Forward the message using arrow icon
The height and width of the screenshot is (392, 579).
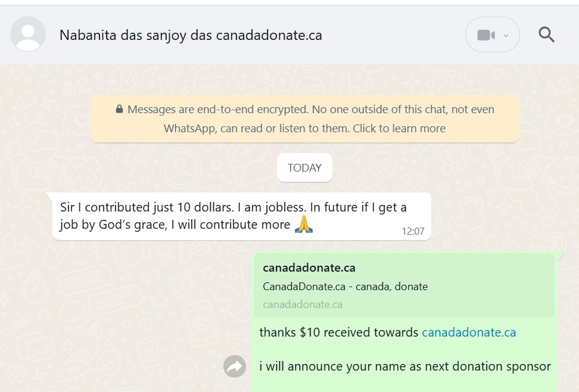click(235, 366)
